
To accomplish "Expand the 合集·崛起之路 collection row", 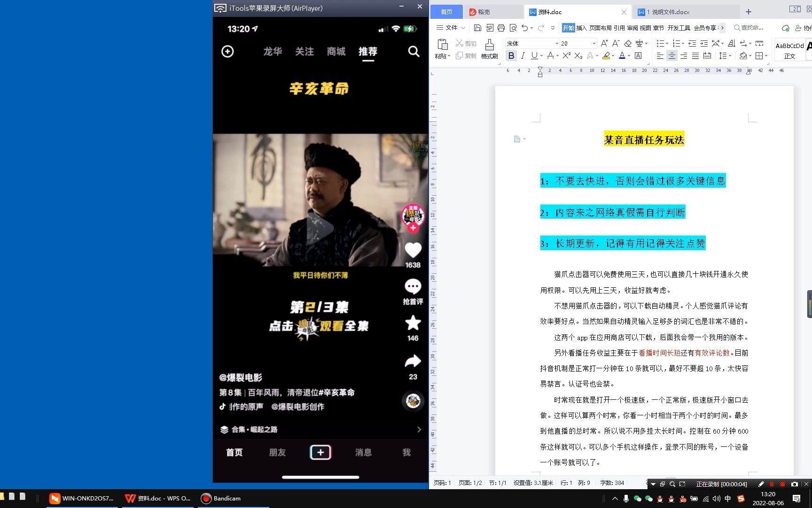I will [320, 429].
